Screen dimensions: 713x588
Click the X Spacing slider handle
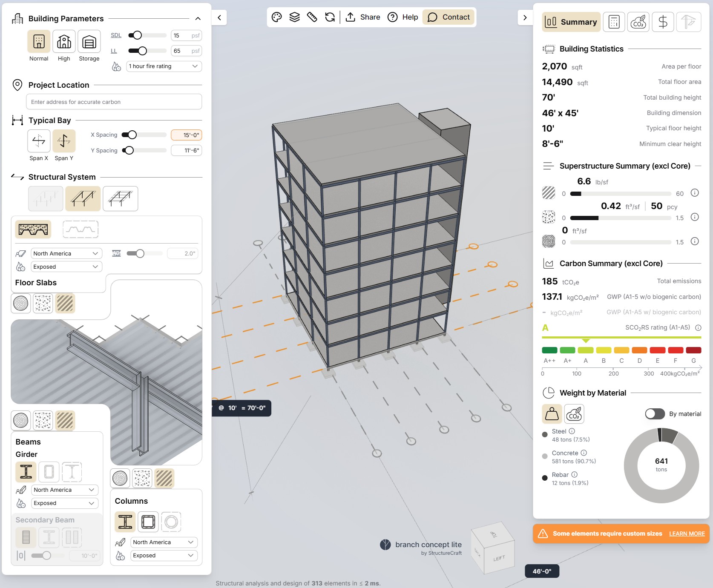(132, 135)
